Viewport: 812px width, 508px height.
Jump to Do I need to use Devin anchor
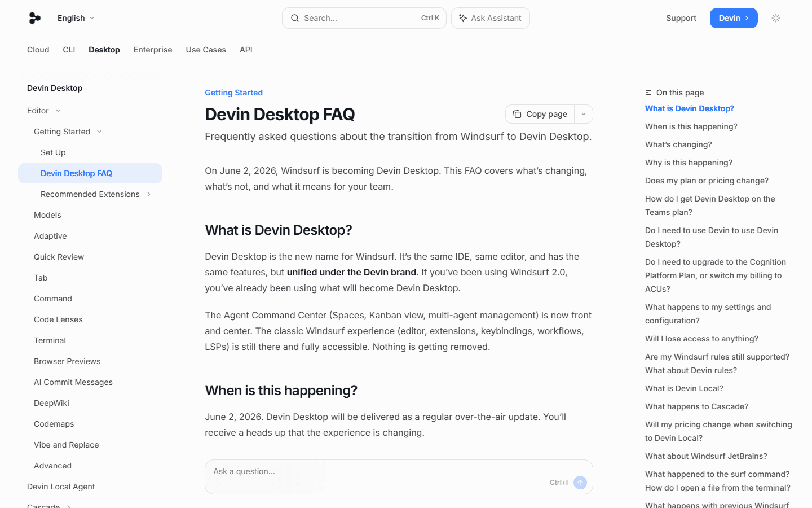(x=712, y=237)
